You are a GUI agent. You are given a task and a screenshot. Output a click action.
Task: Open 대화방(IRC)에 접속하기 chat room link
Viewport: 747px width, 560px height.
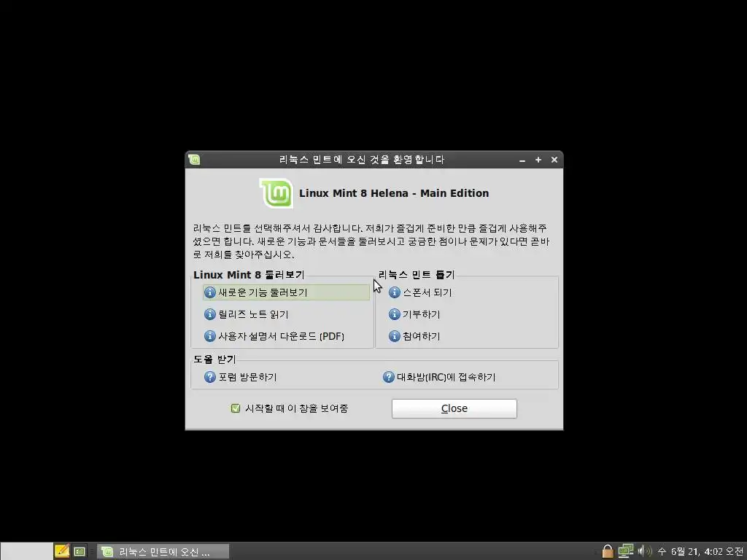[438, 377]
